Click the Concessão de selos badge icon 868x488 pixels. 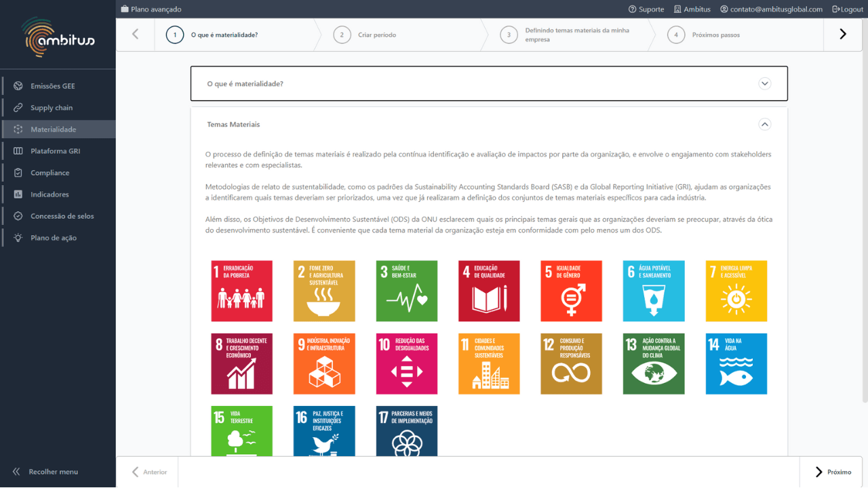point(18,216)
